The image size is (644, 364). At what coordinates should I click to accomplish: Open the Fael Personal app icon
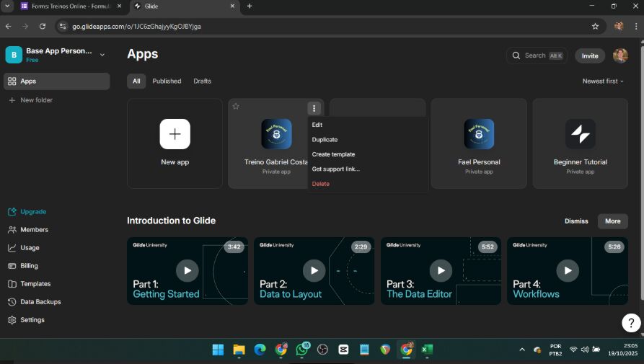479,134
